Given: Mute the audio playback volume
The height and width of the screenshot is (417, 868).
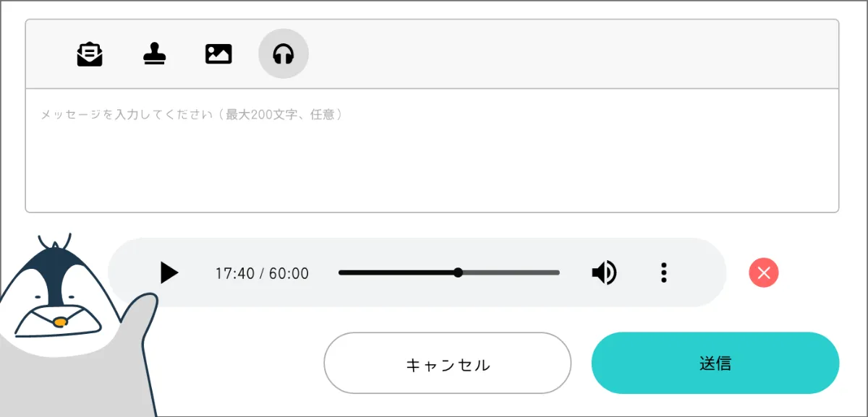Looking at the screenshot, I should point(604,272).
